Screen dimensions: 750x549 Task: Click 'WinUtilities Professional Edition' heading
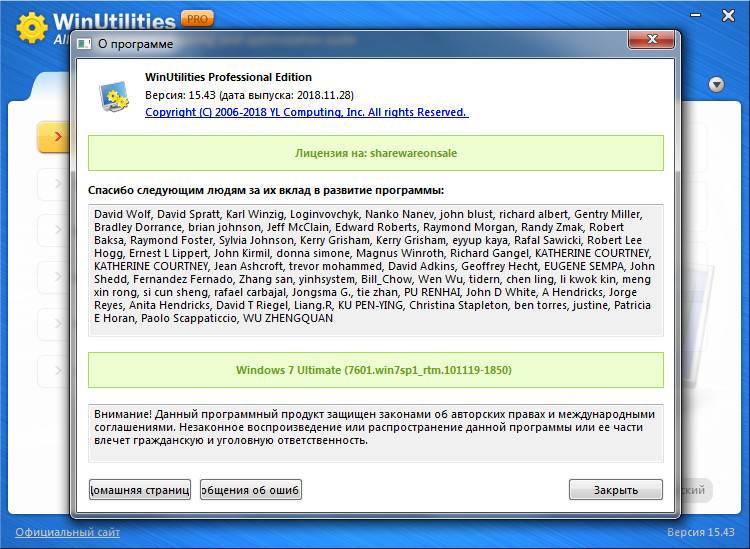coord(228,77)
